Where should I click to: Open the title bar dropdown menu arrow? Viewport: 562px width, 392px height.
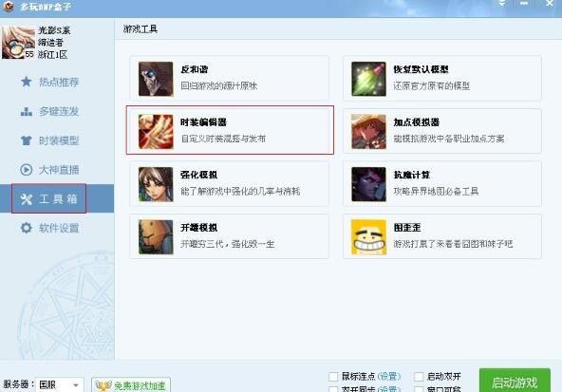[502, 3]
